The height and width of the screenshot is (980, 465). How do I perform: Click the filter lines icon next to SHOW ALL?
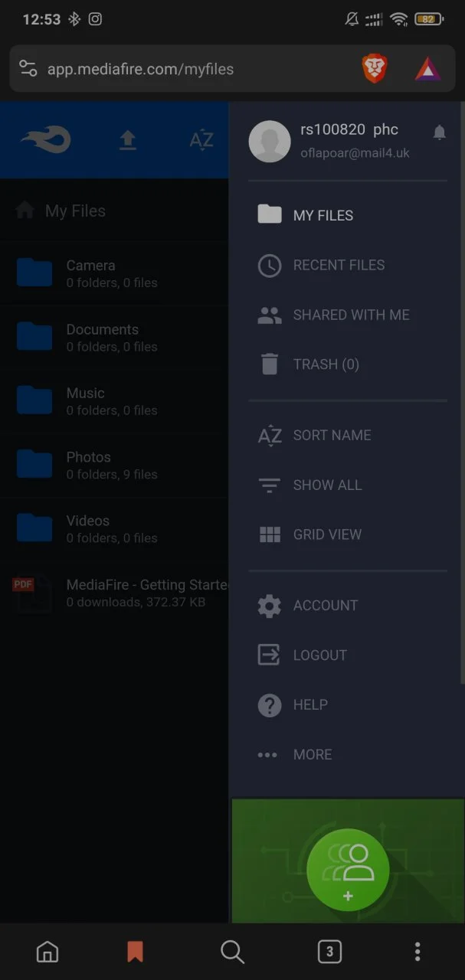pos(269,485)
